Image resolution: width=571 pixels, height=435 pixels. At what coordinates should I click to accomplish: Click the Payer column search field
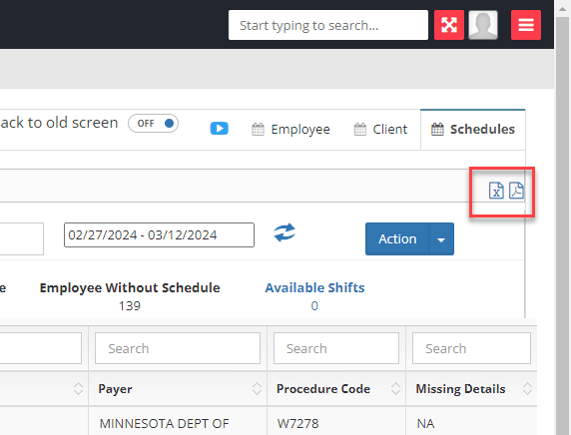(178, 348)
